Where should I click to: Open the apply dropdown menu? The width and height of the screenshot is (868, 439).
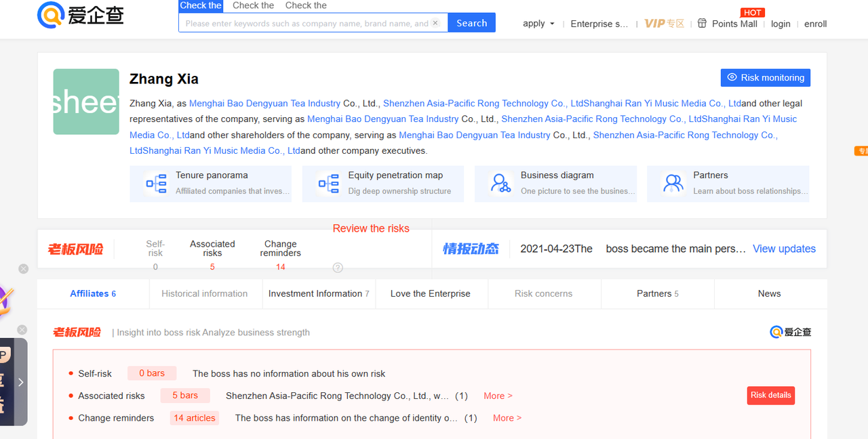point(538,24)
